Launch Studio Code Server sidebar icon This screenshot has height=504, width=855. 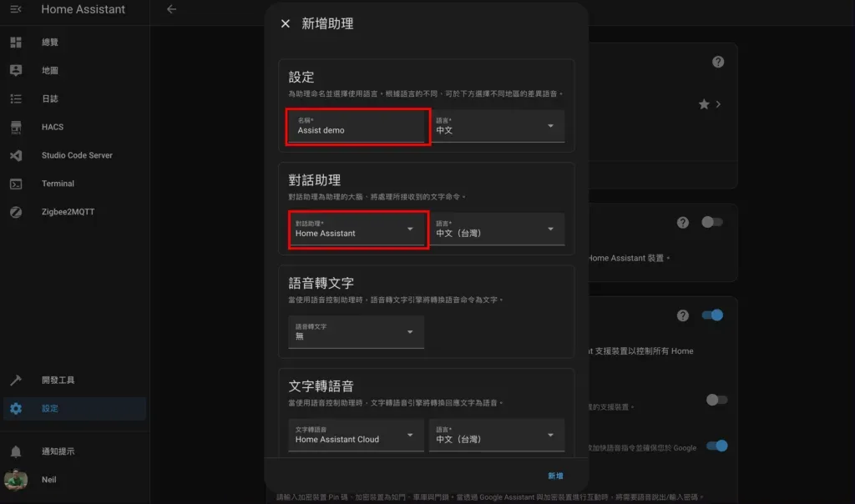(17, 155)
